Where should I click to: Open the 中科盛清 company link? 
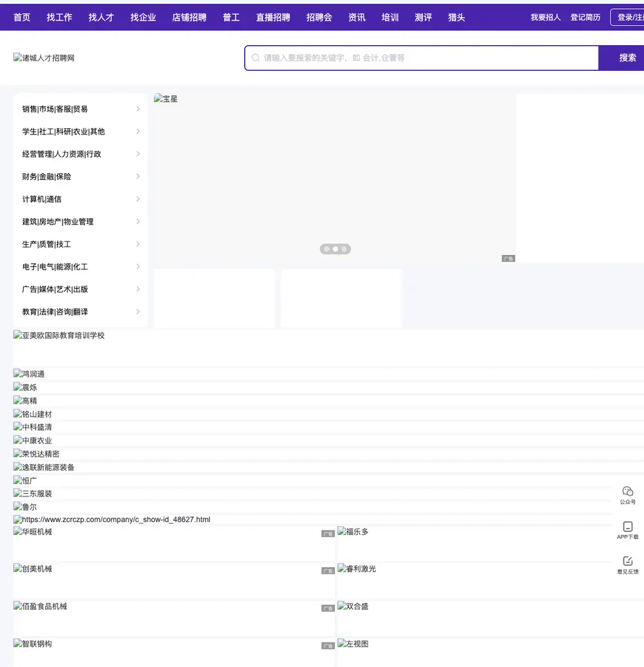click(x=328, y=427)
